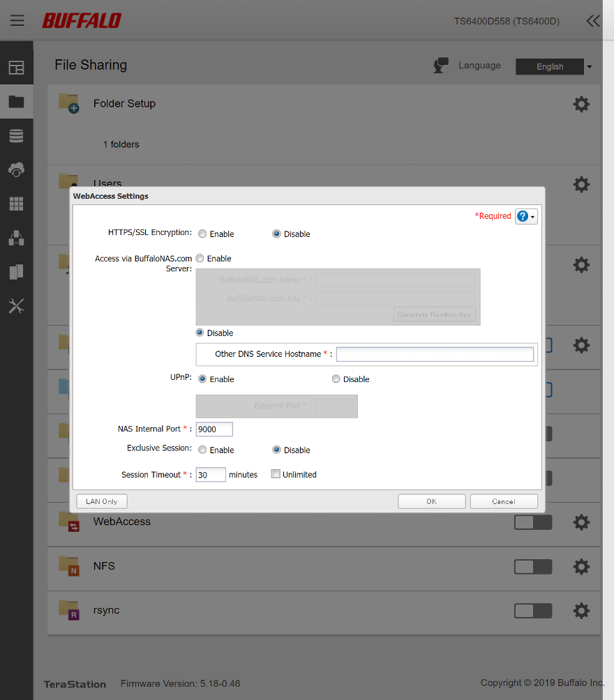Open rsync gear settings
Image resolution: width=614 pixels, height=700 pixels.
click(581, 611)
